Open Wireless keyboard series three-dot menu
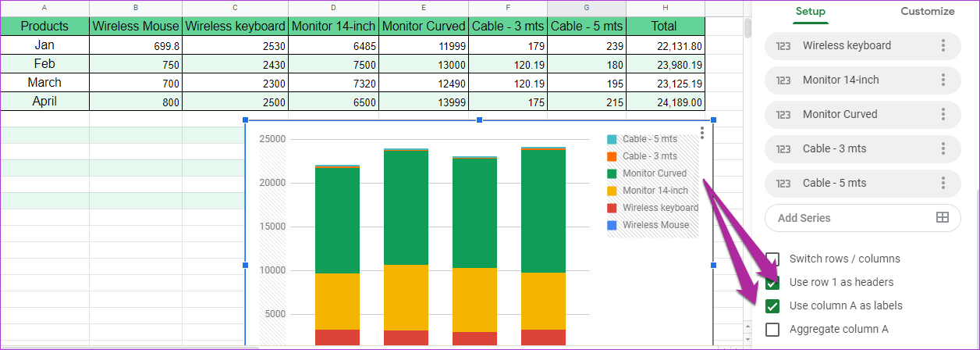Screen dimensions: 980x350 click(x=943, y=45)
